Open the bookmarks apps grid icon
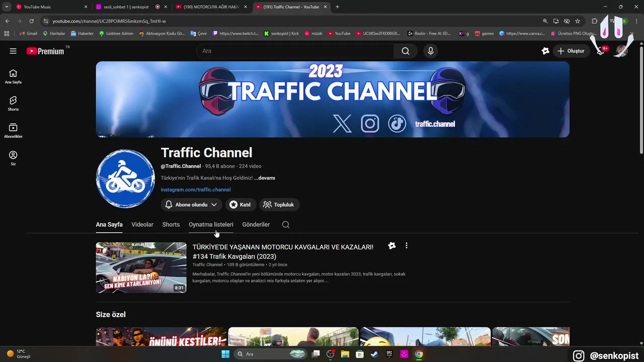Viewport: 644px width, 362px height. coord(7,34)
